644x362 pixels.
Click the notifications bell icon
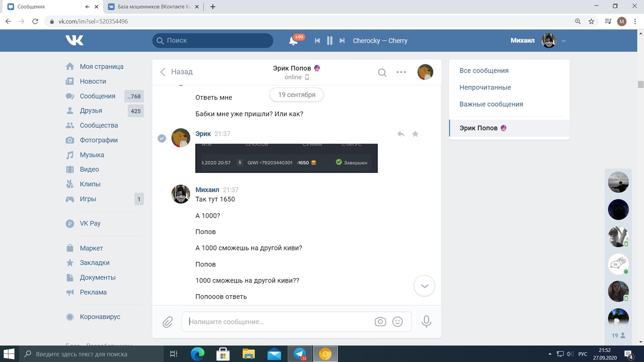tap(293, 41)
